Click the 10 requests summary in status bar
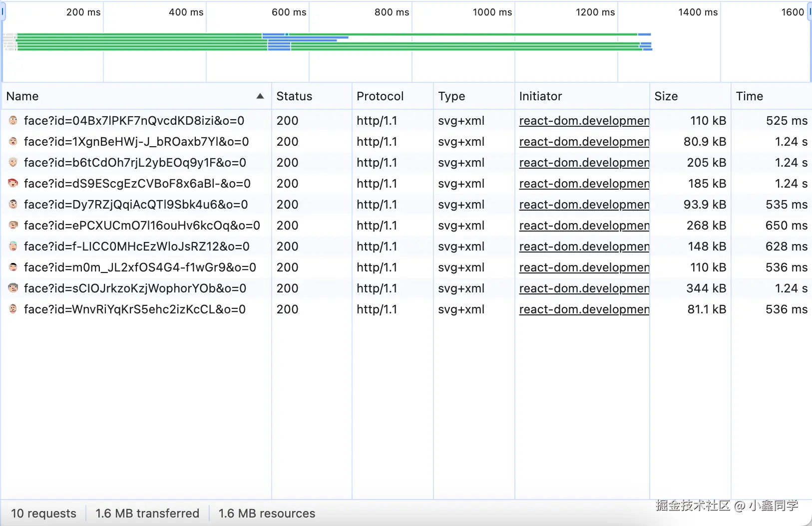 pos(43,514)
